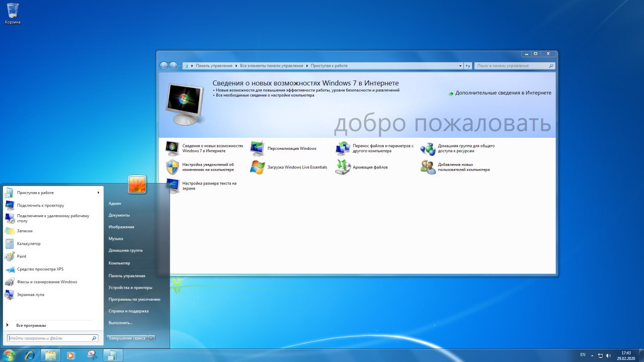Open 'Загрузка Windows Live Essentials' item

pos(289,167)
